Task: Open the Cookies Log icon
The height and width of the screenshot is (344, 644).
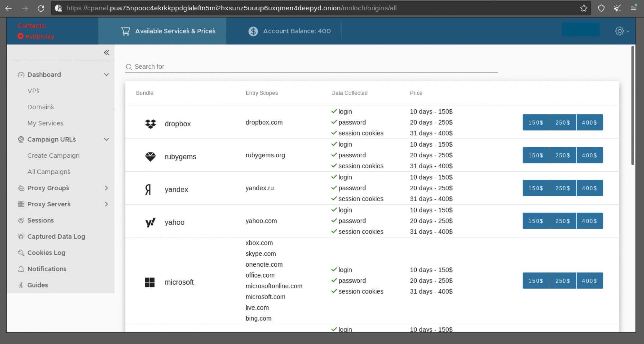Action: (x=21, y=252)
